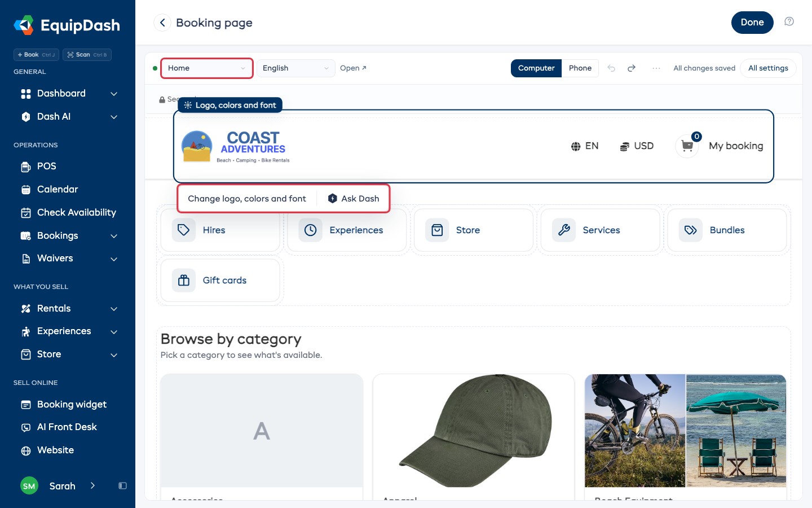Image resolution: width=812 pixels, height=508 pixels.
Task: Click the Open page link
Action: pyautogui.click(x=353, y=68)
